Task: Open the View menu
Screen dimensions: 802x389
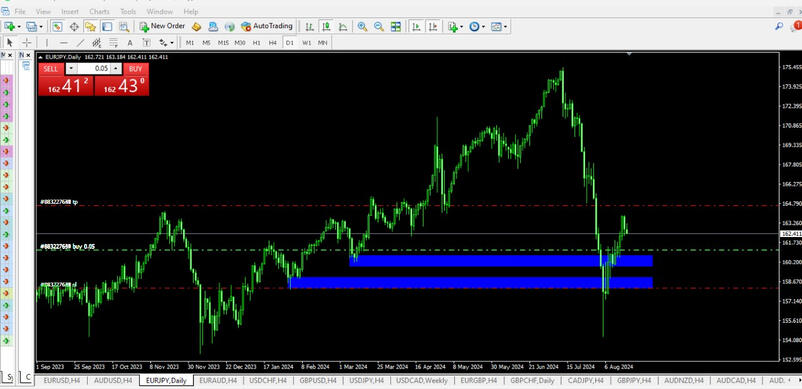Action: coord(43,11)
